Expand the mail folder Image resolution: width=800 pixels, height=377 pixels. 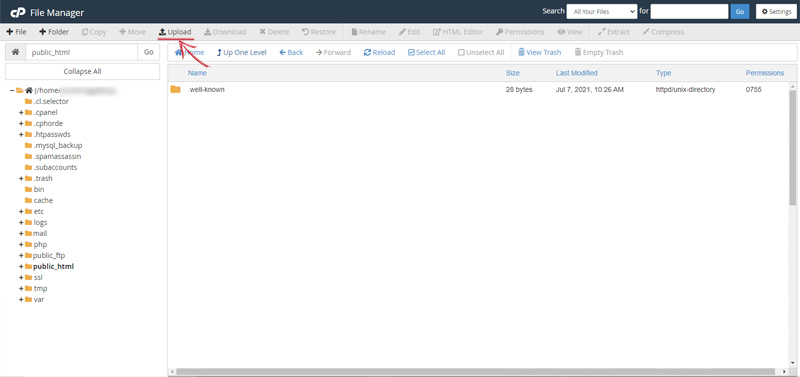(21, 233)
